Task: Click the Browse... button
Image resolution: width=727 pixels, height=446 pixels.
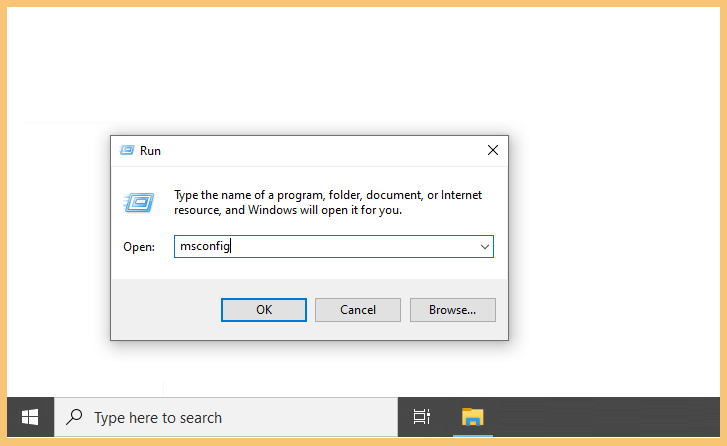Action: (x=453, y=310)
